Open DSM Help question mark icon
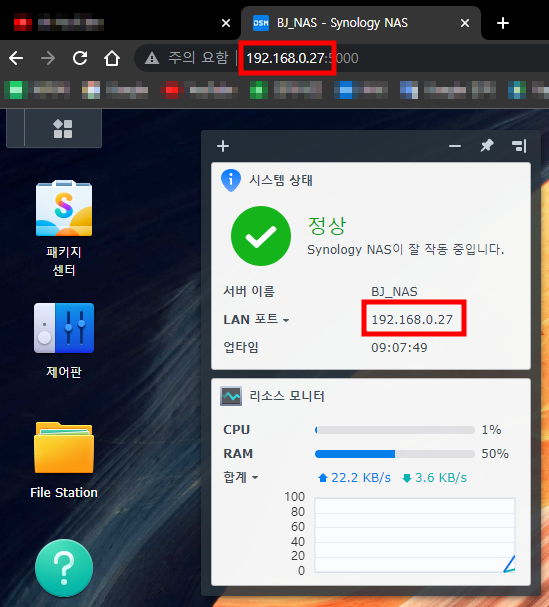The width and height of the screenshot is (549, 607). point(64,568)
